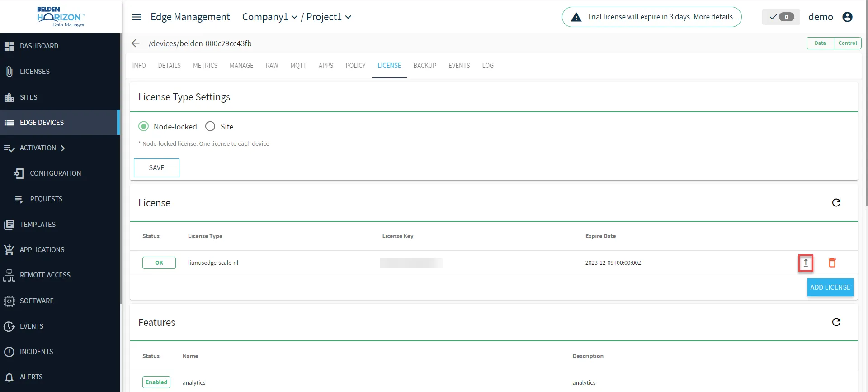Image resolution: width=868 pixels, height=392 pixels.
Task: Click the masked license key field
Action: tap(411, 263)
